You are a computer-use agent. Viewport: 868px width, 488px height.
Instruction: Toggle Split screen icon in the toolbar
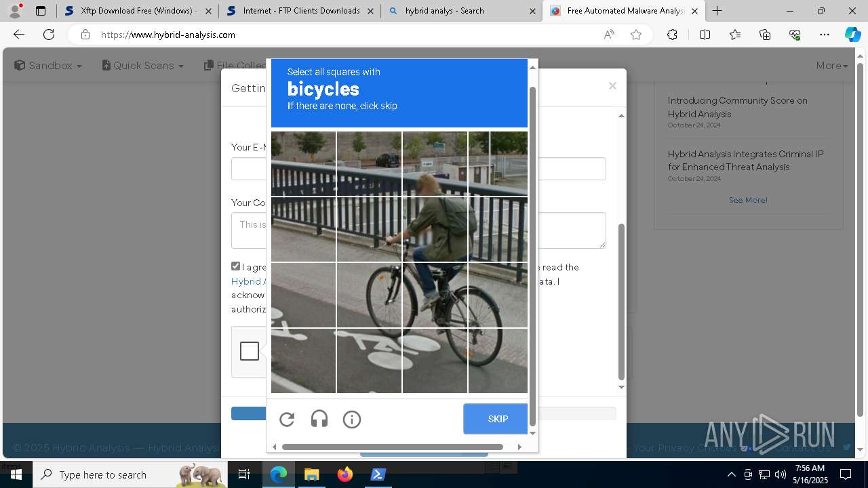pos(705,35)
